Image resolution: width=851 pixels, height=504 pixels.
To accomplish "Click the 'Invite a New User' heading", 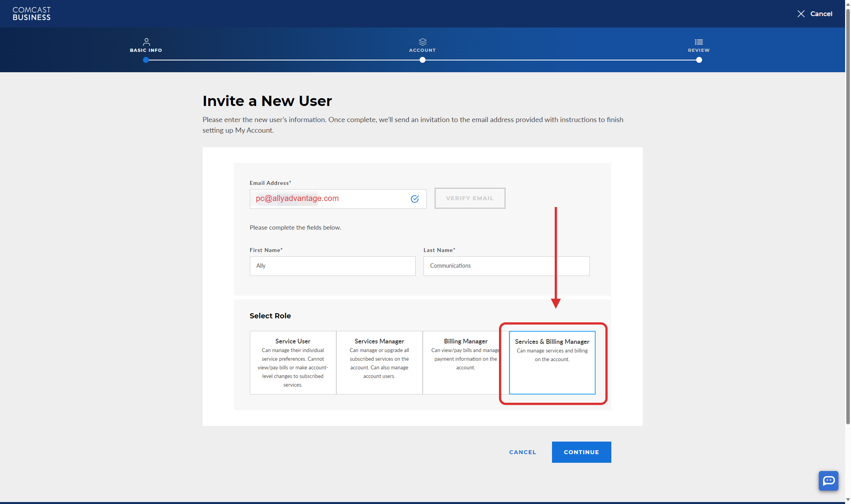I will pyautogui.click(x=267, y=101).
